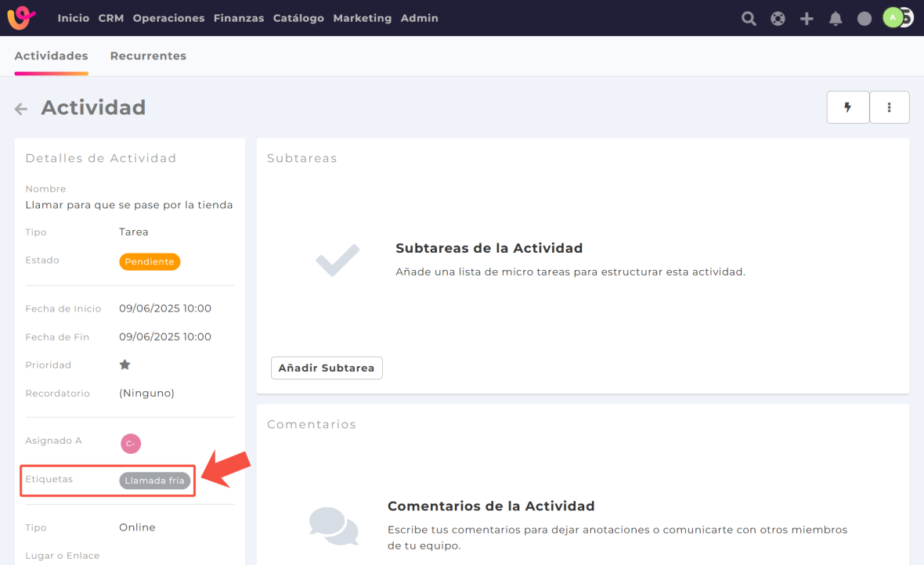Click the help lifebuoy icon

778,19
